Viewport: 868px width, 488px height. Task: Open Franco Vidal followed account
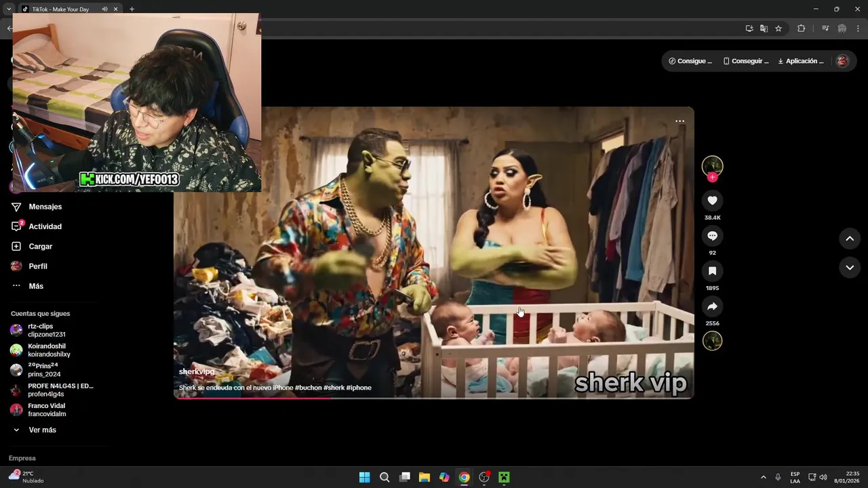click(x=46, y=409)
